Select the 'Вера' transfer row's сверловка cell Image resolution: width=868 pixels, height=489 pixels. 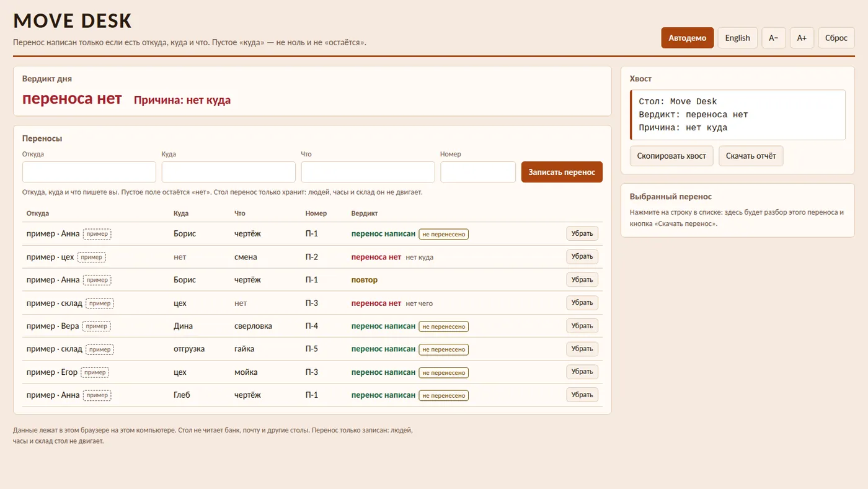click(x=253, y=326)
